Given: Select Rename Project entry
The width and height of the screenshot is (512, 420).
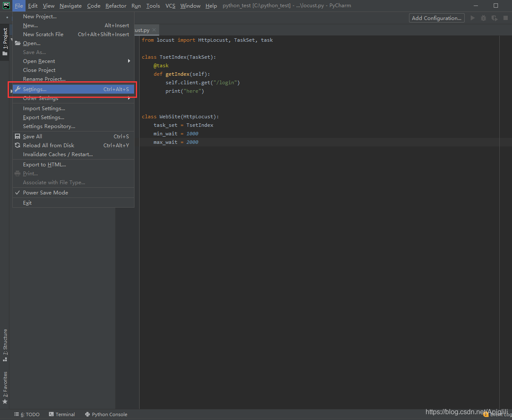Looking at the screenshot, I should (73, 79).
